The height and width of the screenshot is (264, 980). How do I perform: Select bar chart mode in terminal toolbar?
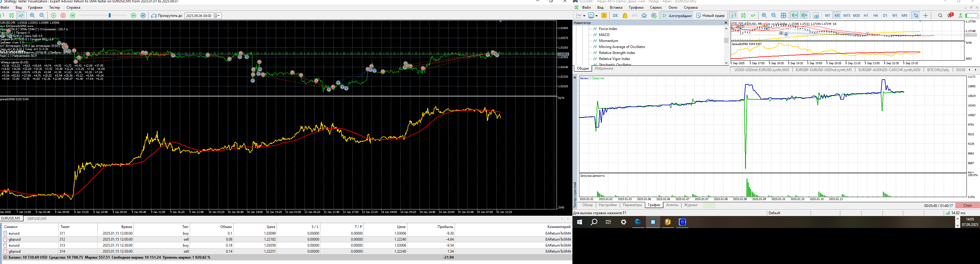pos(734,16)
